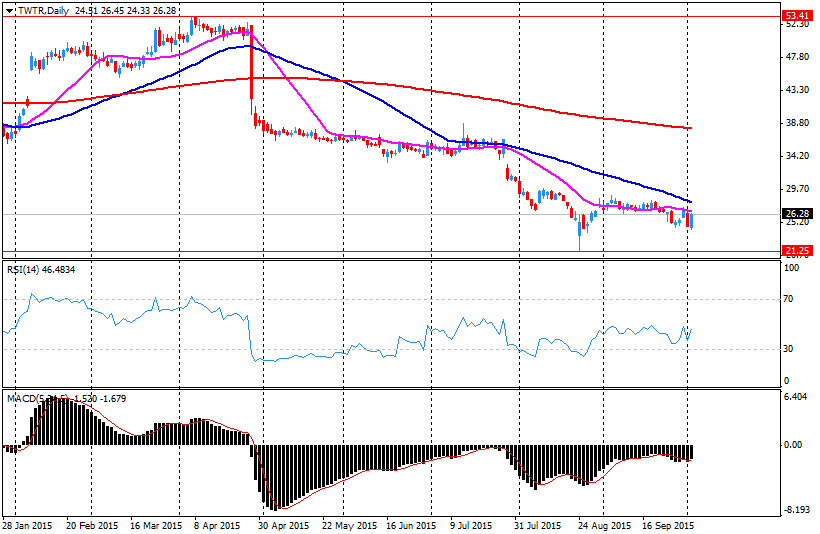820x534 pixels.
Task: Select the 43.30 price axis value
Action: pyautogui.click(x=797, y=89)
